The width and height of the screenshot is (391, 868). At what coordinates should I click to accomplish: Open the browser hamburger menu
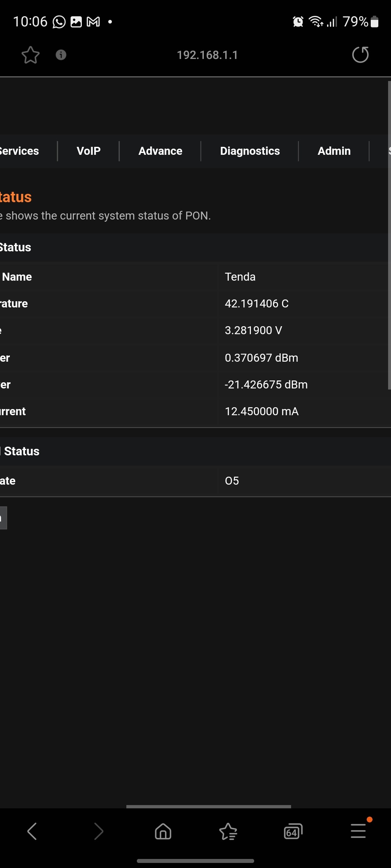[358, 831]
